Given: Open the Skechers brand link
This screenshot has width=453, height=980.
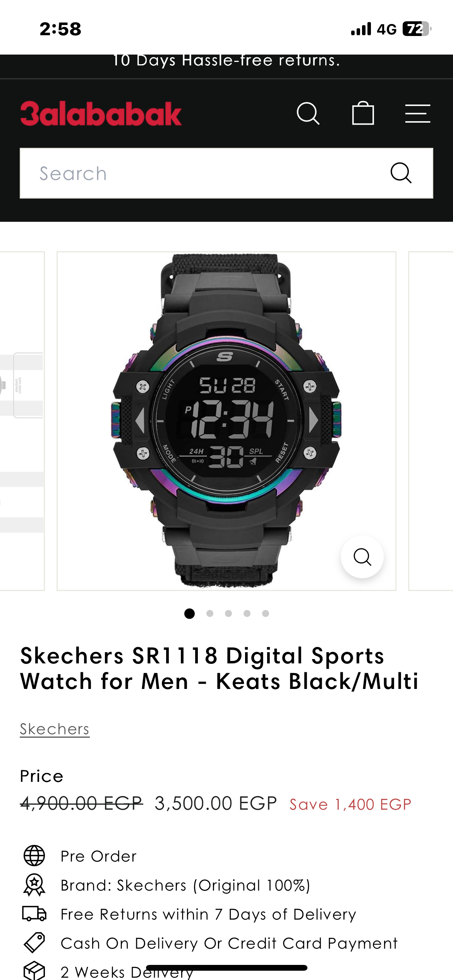Looking at the screenshot, I should (55, 729).
